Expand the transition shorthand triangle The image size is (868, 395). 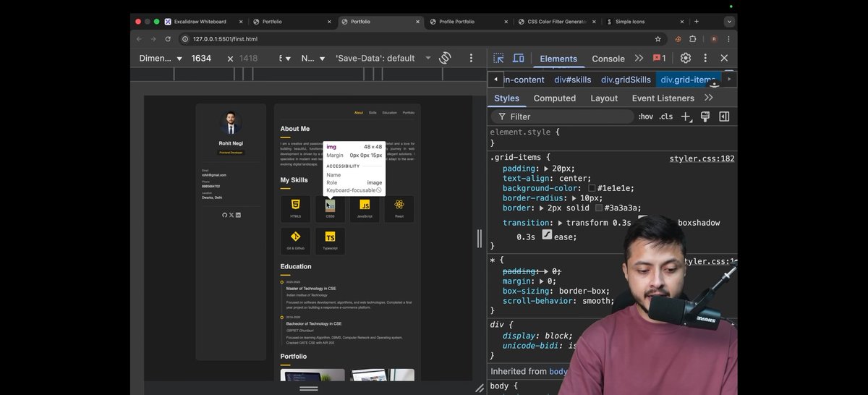point(561,223)
